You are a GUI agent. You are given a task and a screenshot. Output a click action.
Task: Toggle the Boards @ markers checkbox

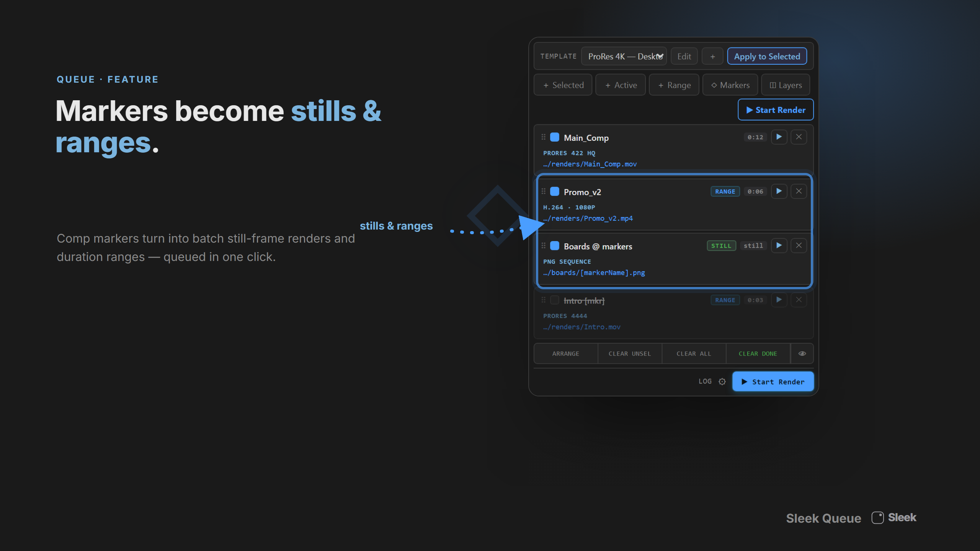point(555,246)
